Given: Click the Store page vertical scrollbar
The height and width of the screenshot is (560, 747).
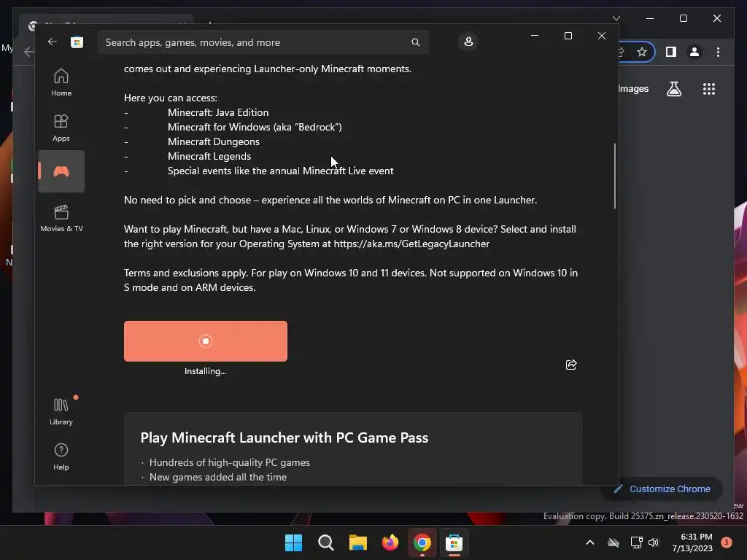Looking at the screenshot, I should (x=614, y=176).
